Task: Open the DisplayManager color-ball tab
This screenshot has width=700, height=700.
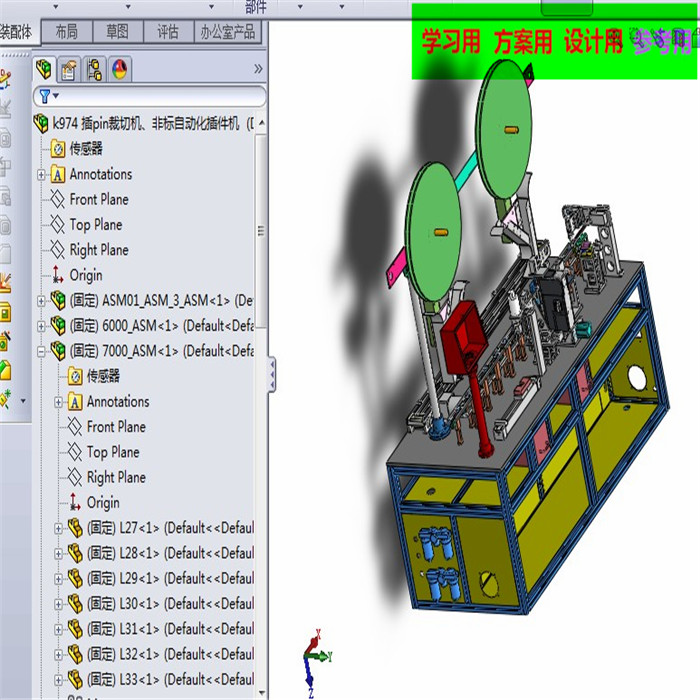Action: point(120,70)
